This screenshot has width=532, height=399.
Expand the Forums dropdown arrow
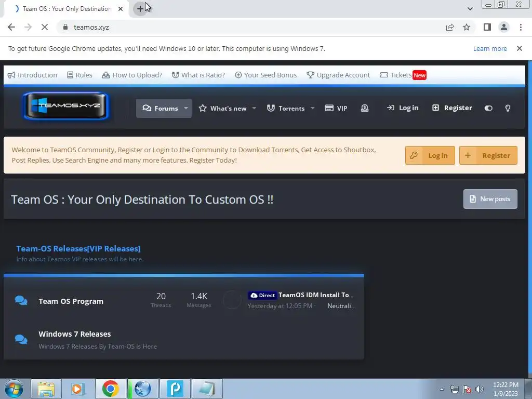tap(186, 108)
